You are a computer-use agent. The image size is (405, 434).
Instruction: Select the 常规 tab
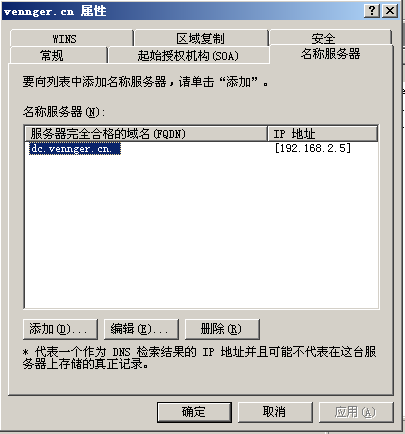pyautogui.click(x=59, y=55)
